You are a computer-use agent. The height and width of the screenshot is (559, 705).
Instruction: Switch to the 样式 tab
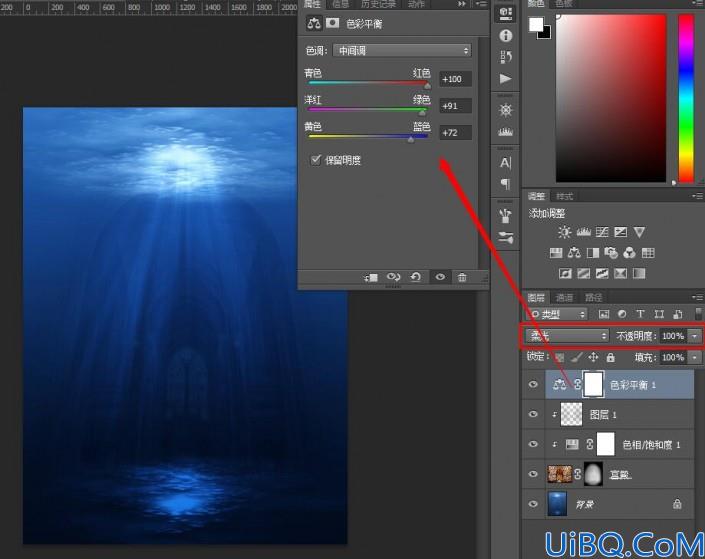pos(564,197)
